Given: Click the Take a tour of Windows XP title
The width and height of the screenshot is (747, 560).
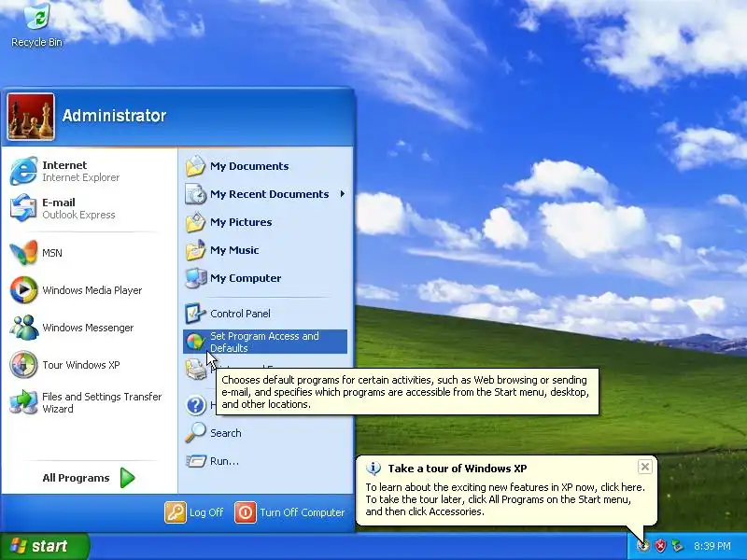Looking at the screenshot, I should click(458, 469).
